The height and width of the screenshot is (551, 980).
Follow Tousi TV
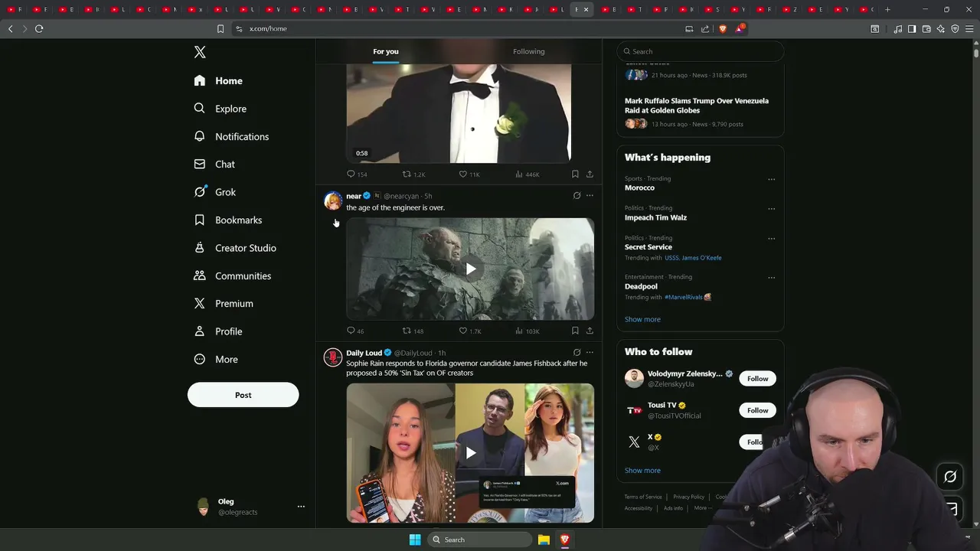[757, 410]
